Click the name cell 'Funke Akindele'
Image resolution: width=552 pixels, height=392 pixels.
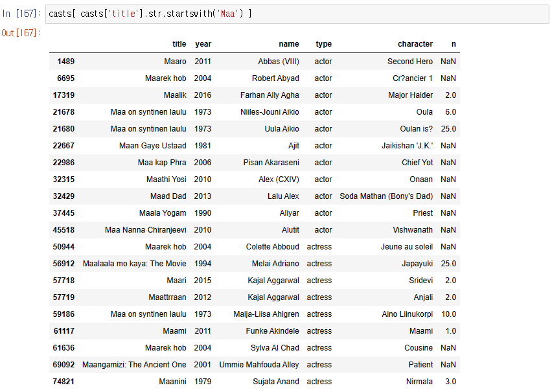(x=273, y=331)
